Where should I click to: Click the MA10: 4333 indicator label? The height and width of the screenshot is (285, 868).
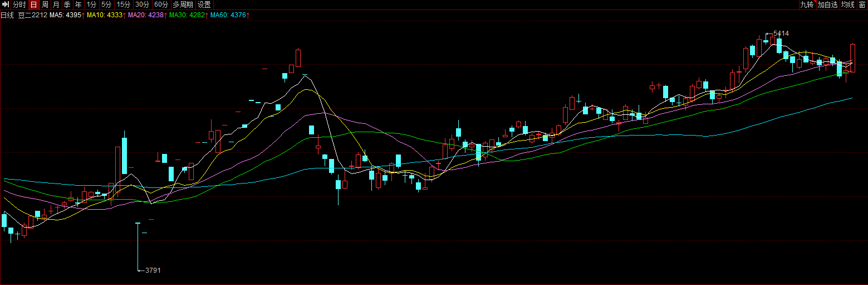(x=106, y=15)
